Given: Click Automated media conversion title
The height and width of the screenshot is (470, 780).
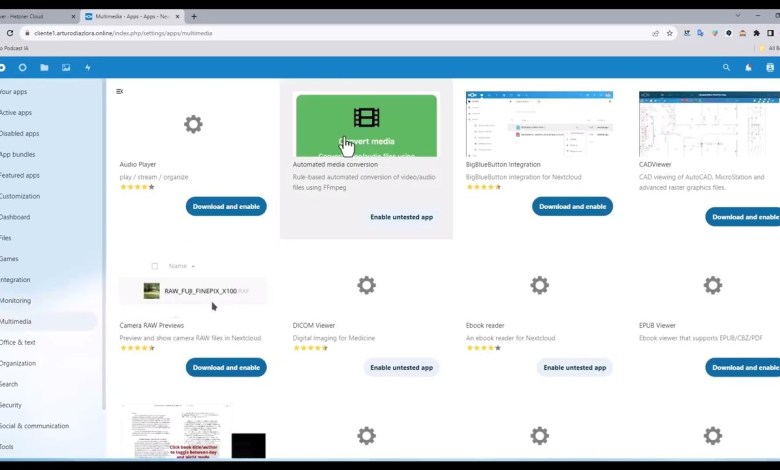Looking at the screenshot, I should pos(335,164).
